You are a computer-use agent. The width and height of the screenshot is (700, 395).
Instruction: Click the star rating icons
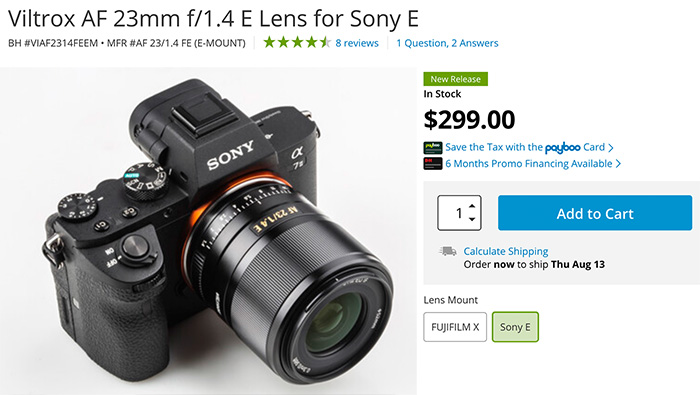click(297, 43)
